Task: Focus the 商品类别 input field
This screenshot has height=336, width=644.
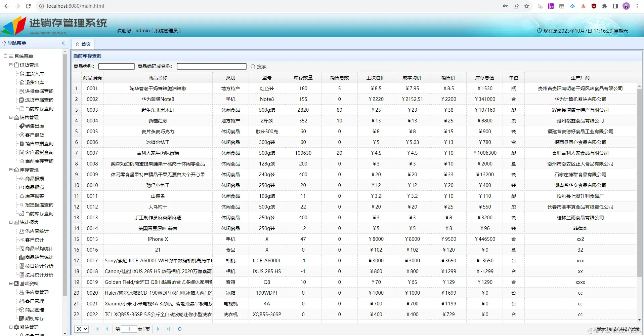Action: 116,67
